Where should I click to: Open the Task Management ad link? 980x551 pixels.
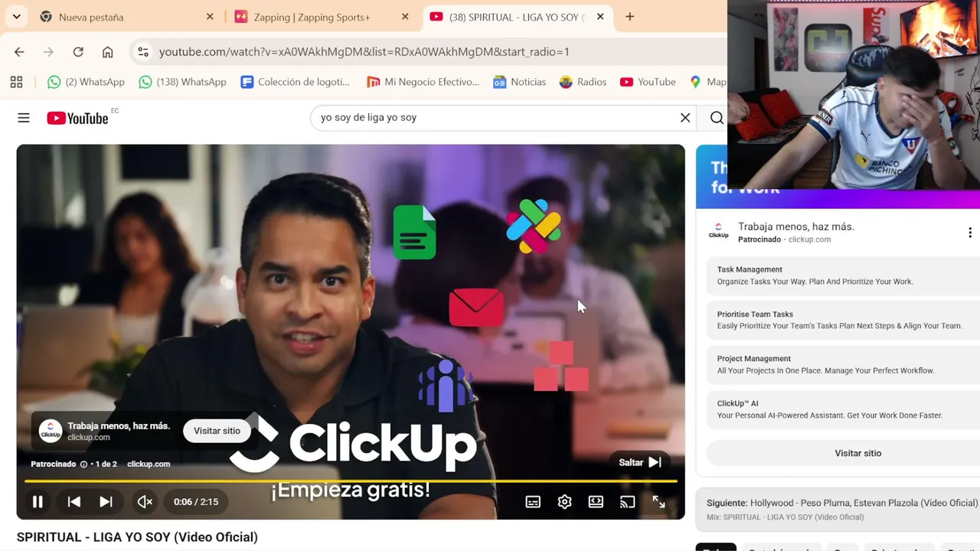(x=843, y=275)
